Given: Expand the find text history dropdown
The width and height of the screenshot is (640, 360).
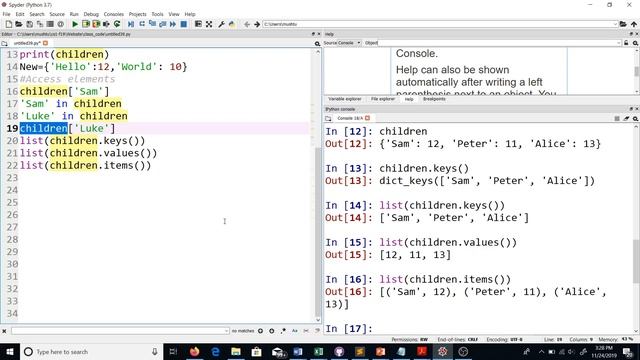Looking at the screenshot, I should [x=226, y=331].
